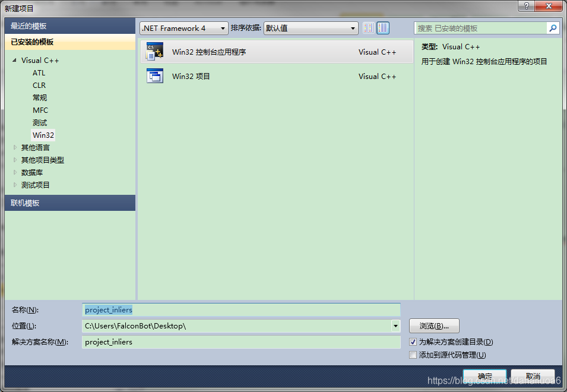Image resolution: width=567 pixels, height=392 pixels.
Task: Click the 搜索 已安装的模板 search box
Action: (480, 28)
